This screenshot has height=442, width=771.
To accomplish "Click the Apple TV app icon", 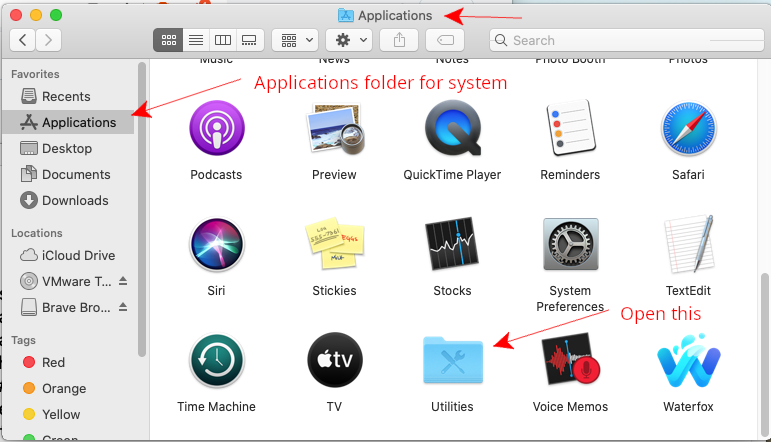I will click(x=335, y=360).
